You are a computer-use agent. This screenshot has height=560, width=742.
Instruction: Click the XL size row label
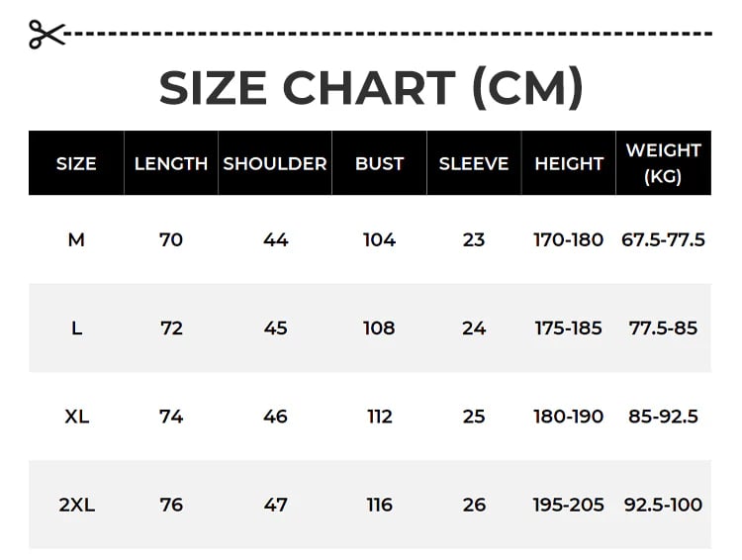coord(76,417)
